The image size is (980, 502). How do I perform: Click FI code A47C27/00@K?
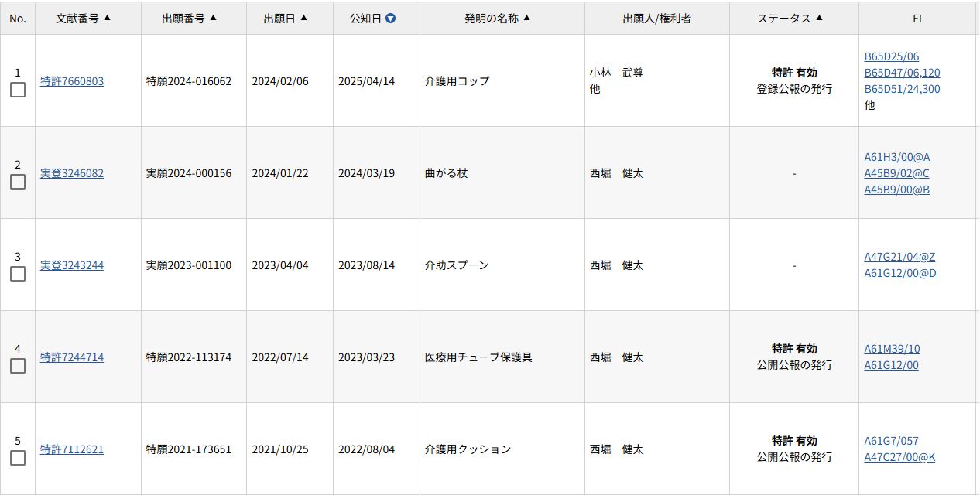(899, 457)
